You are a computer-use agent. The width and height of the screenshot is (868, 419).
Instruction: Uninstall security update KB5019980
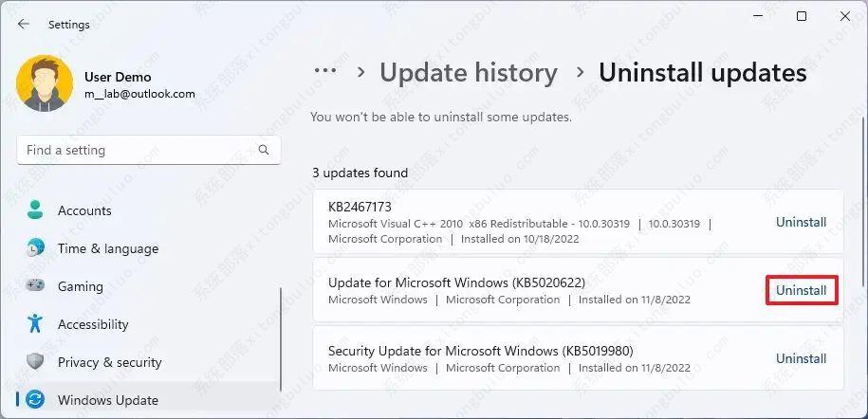coord(801,358)
